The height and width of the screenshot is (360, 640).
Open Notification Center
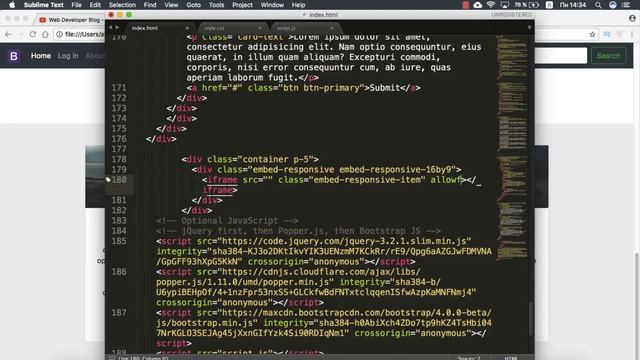[x=626, y=5]
